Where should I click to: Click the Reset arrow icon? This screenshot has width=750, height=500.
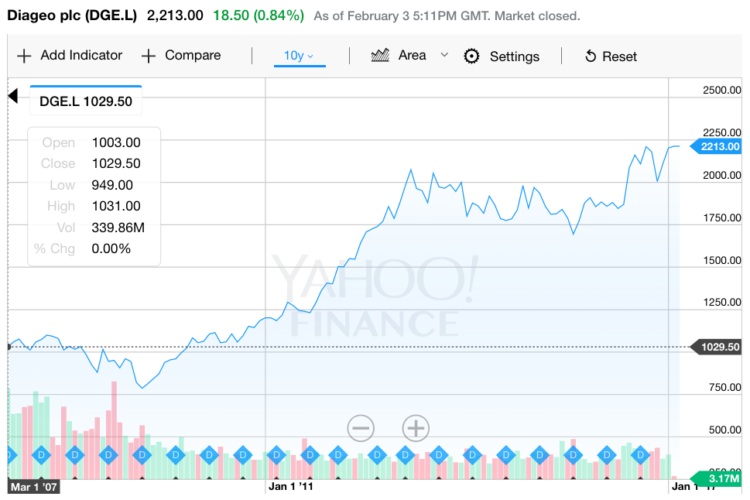[591, 56]
